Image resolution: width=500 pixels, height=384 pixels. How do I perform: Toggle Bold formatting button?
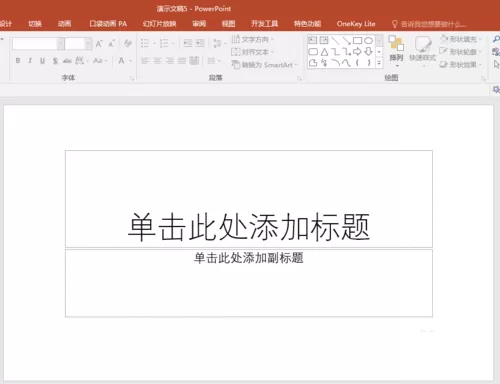click(18, 61)
